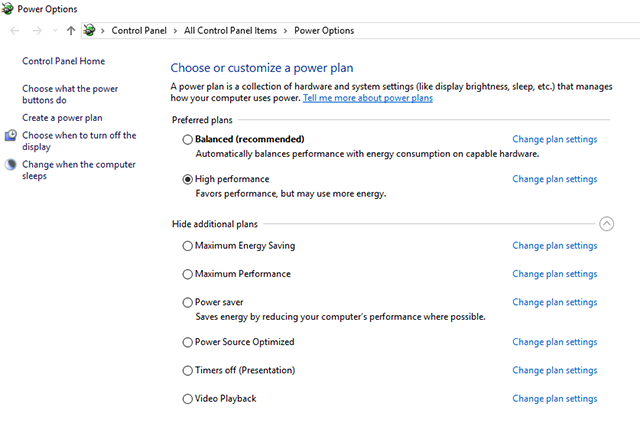
Task: Select the Maximum Performance plan
Action: (x=188, y=274)
